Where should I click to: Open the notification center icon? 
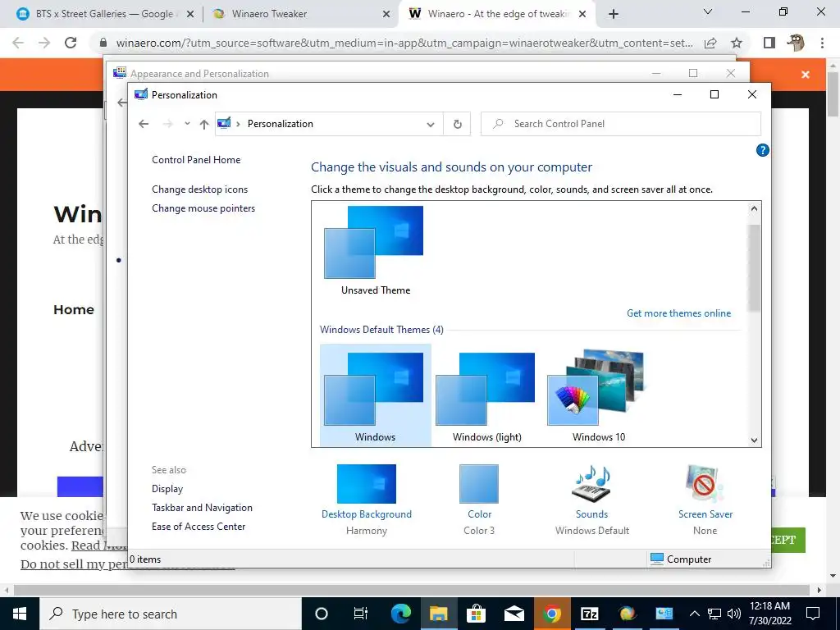813,614
